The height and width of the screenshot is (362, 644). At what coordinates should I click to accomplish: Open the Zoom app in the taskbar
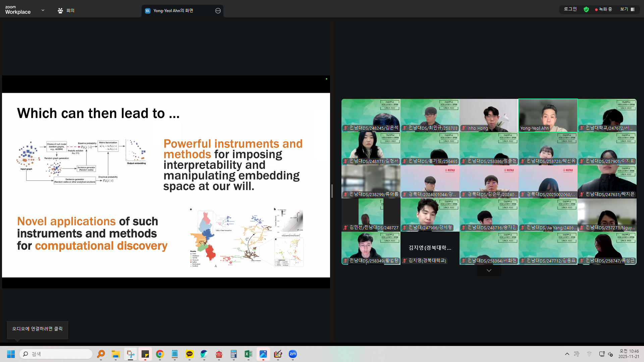pyautogui.click(x=292, y=354)
